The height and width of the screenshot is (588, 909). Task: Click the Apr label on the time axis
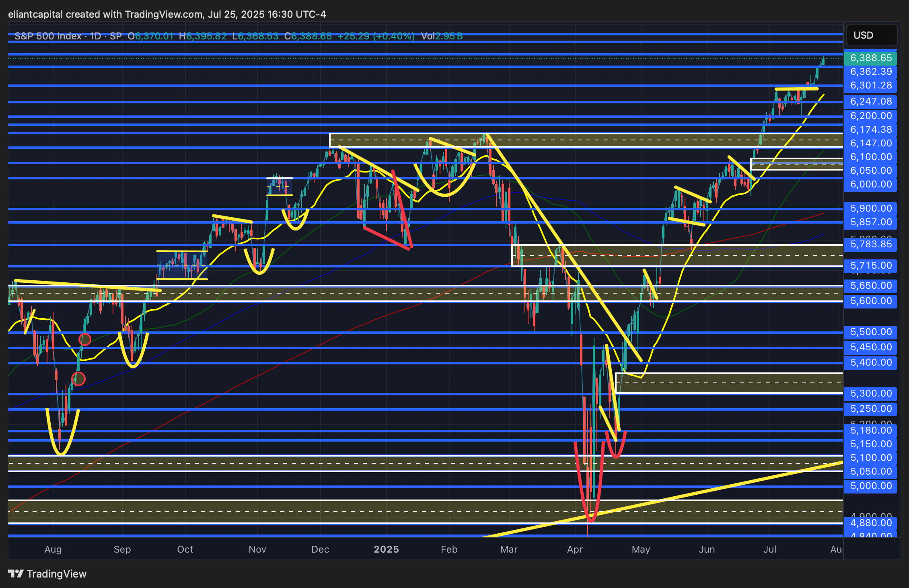[575, 549]
